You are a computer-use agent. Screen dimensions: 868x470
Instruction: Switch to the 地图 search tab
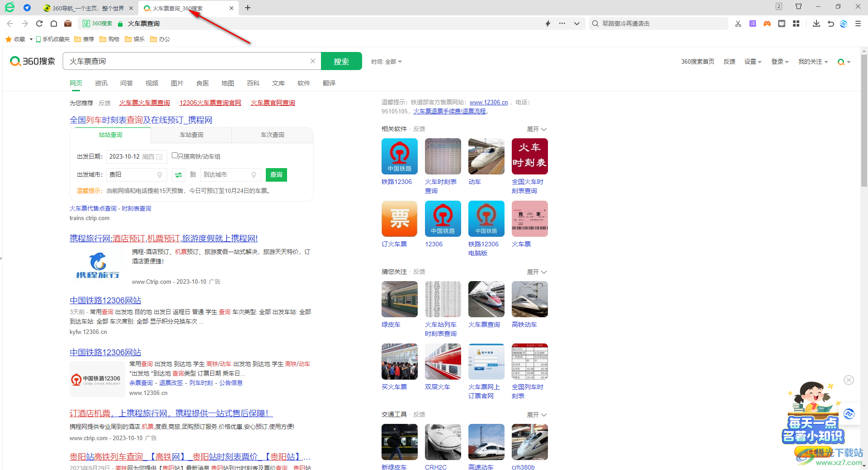(x=228, y=83)
